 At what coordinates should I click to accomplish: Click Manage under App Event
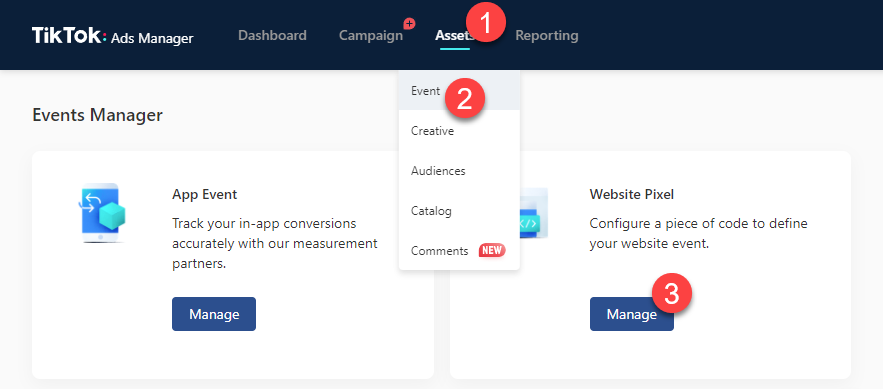pyautogui.click(x=214, y=314)
